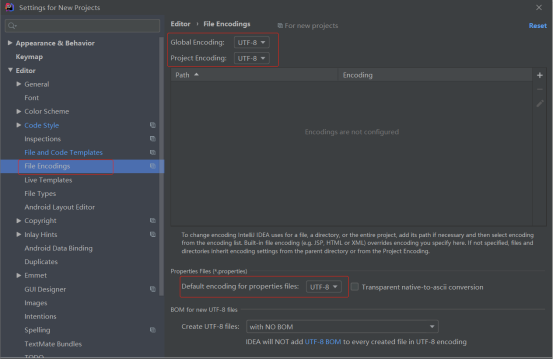Expand the Code Style node

tap(19, 125)
